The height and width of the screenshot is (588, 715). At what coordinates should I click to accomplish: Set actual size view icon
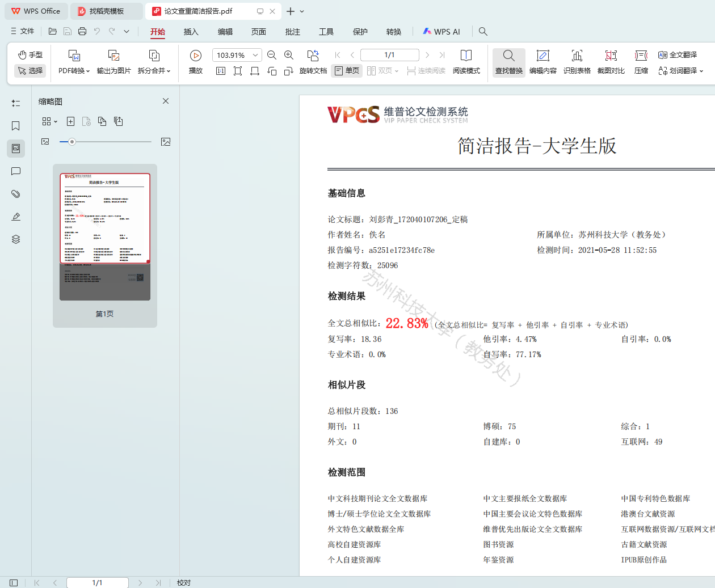[221, 71]
